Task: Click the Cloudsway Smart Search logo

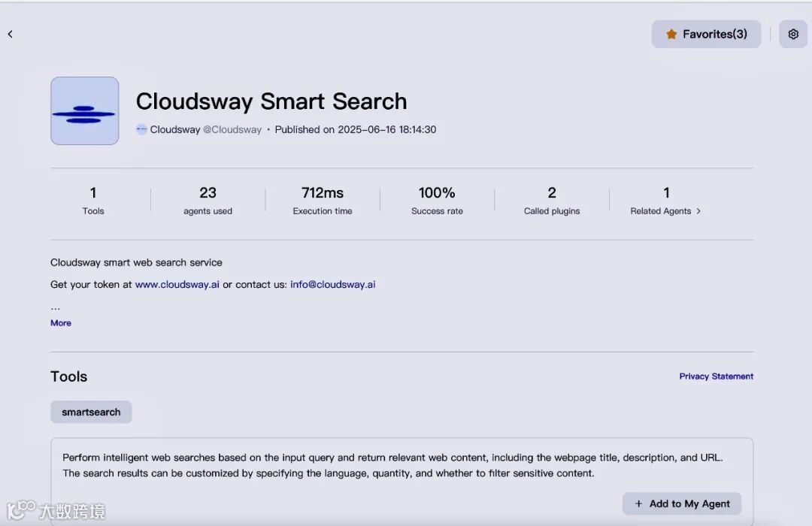Action: (84, 110)
